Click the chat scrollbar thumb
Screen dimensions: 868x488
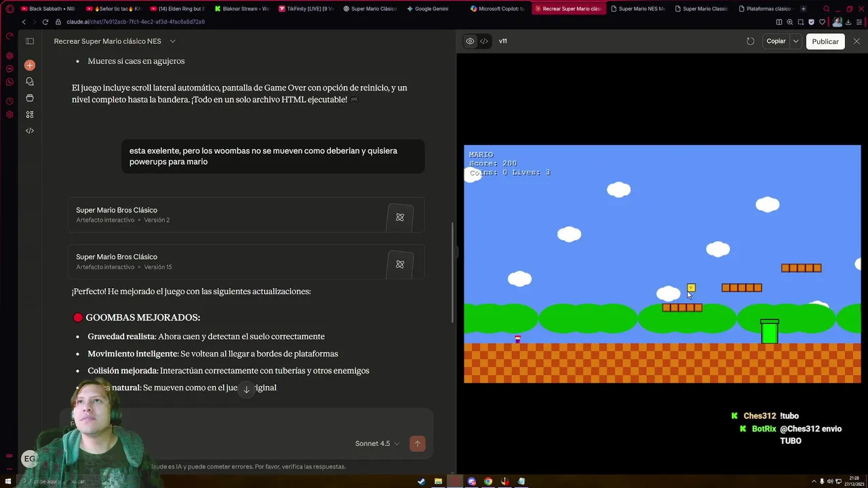(453, 272)
